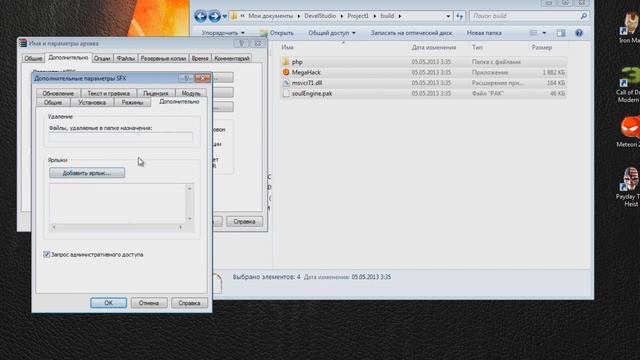Click 'Записать на оптический диск'
Viewport: 640px width, 360px height.
coord(411,33)
